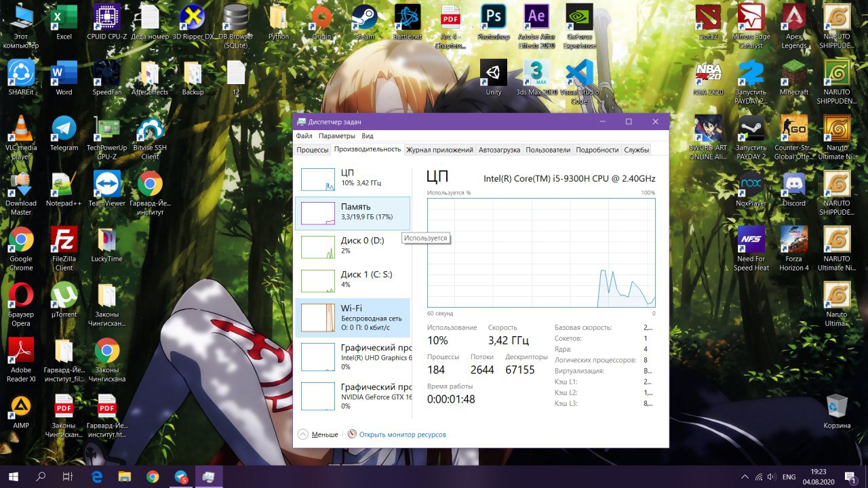The width and height of the screenshot is (868, 488).
Task: Switch the ENG input language indicator
Action: point(789,477)
